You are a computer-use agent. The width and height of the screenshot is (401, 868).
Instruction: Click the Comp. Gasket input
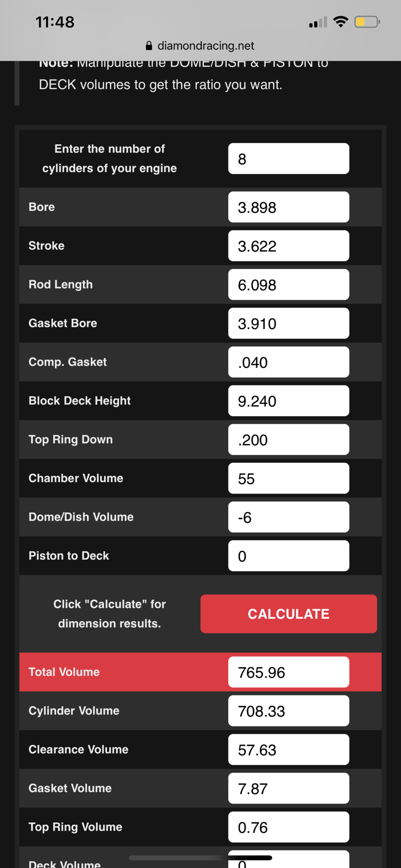click(289, 362)
